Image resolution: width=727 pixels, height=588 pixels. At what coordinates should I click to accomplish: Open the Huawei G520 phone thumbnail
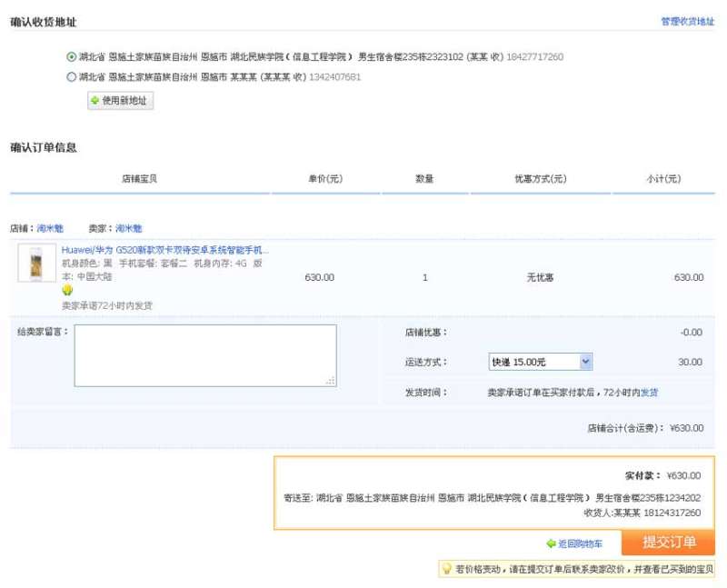(x=36, y=262)
